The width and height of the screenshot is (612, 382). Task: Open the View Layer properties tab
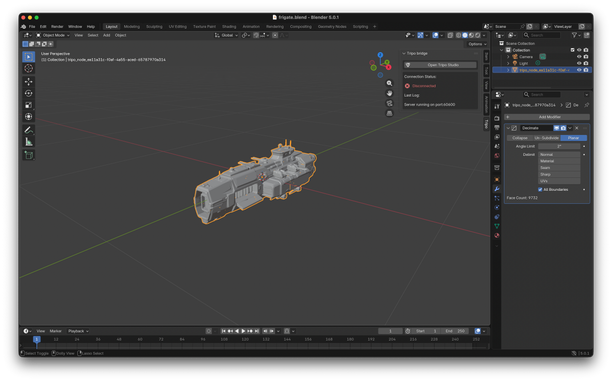click(x=497, y=137)
